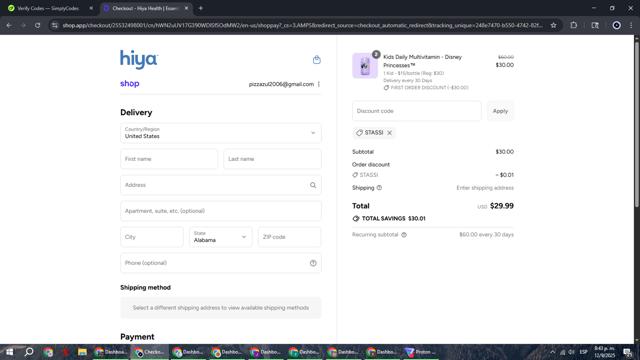The image size is (640, 360).
Task: Click the volume icon in system tray
Action: click(x=571, y=352)
